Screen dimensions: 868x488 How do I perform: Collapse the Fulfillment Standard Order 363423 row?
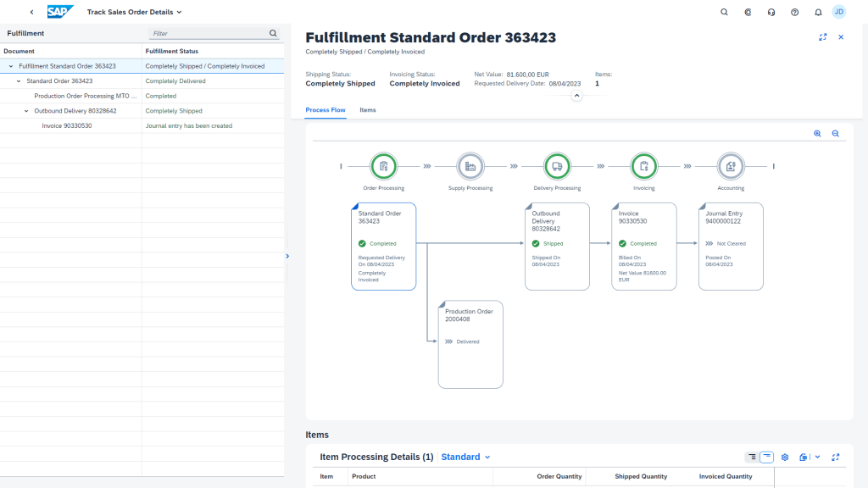click(11, 66)
